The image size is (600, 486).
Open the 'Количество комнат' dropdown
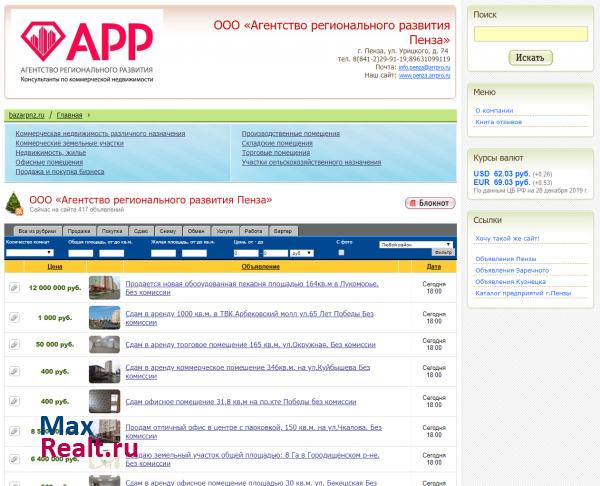(x=29, y=253)
